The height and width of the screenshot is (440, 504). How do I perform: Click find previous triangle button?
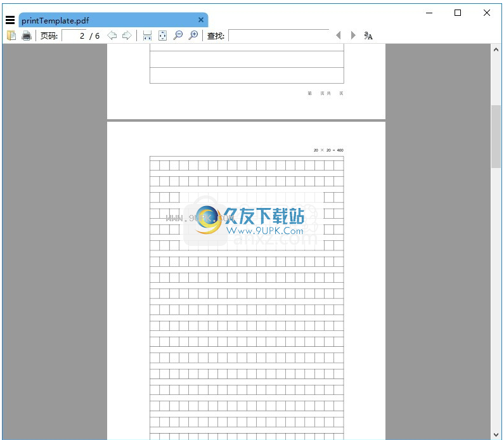(x=338, y=36)
